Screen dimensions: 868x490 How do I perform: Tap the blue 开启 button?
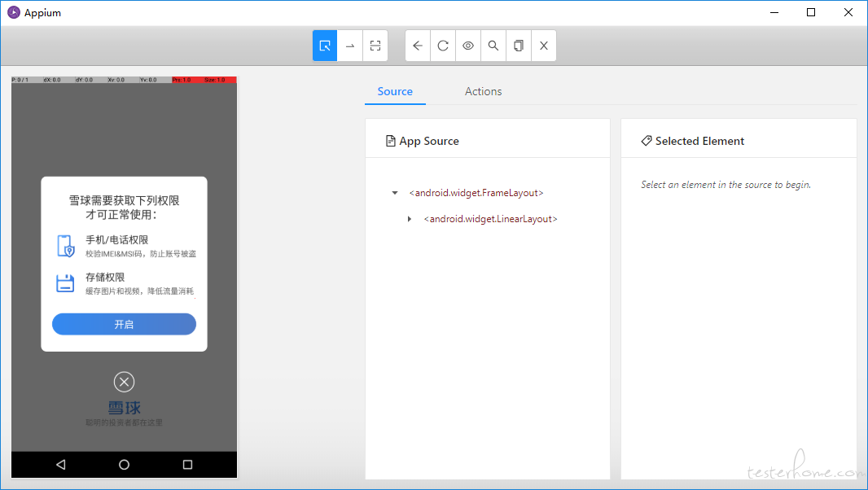pos(124,324)
